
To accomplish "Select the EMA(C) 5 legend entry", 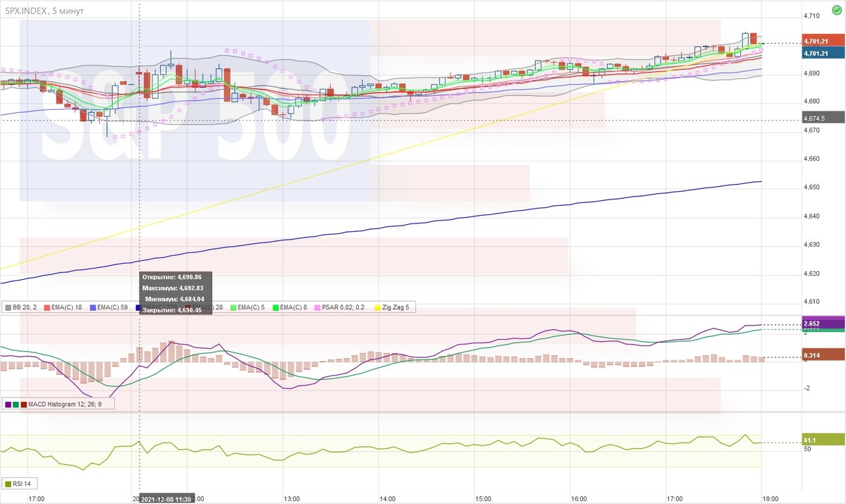I will click(x=249, y=307).
